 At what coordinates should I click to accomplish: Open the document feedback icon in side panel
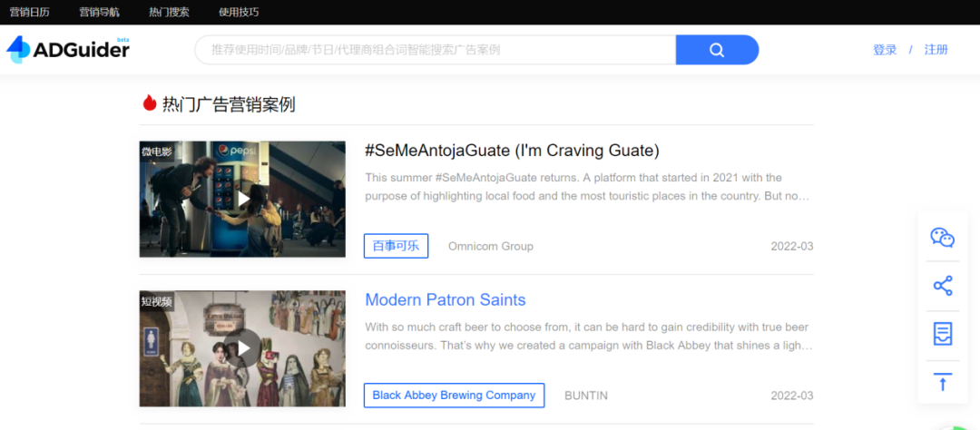point(943,335)
